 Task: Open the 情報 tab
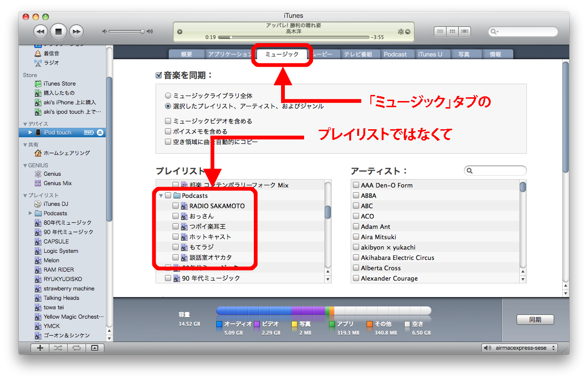point(495,54)
